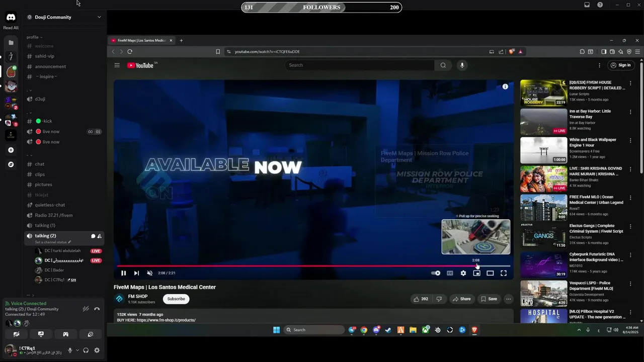Save video to a playlist
The height and width of the screenshot is (362, 644).
click(489, 299)
